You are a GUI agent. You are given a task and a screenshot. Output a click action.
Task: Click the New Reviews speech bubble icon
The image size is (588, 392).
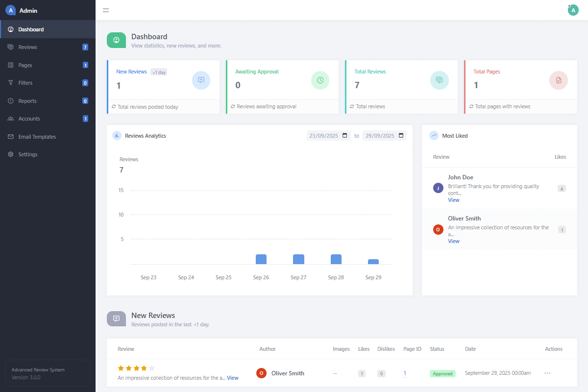coord(201,80)
